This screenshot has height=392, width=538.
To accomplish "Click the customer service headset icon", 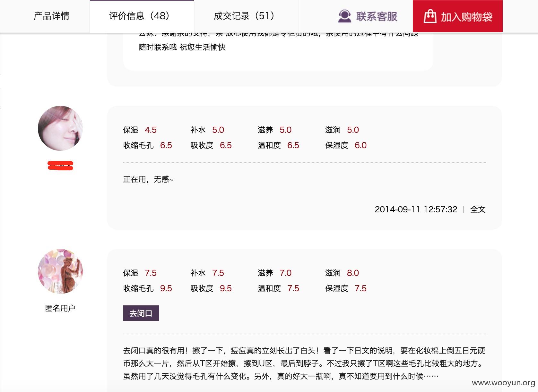I will coord(344,16).
